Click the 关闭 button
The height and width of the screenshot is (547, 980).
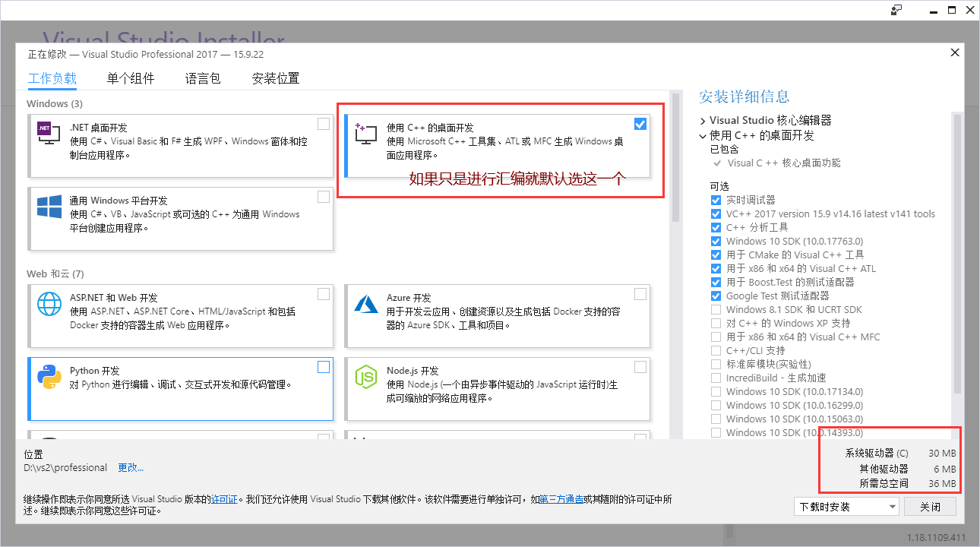click(x=931, y=507)
